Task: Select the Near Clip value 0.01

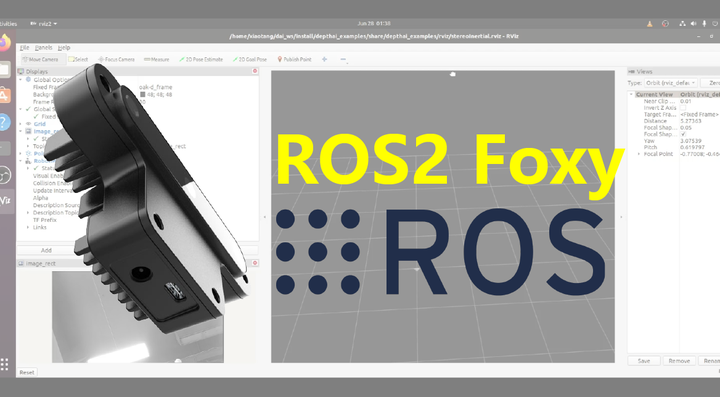Action: point(686,101)
